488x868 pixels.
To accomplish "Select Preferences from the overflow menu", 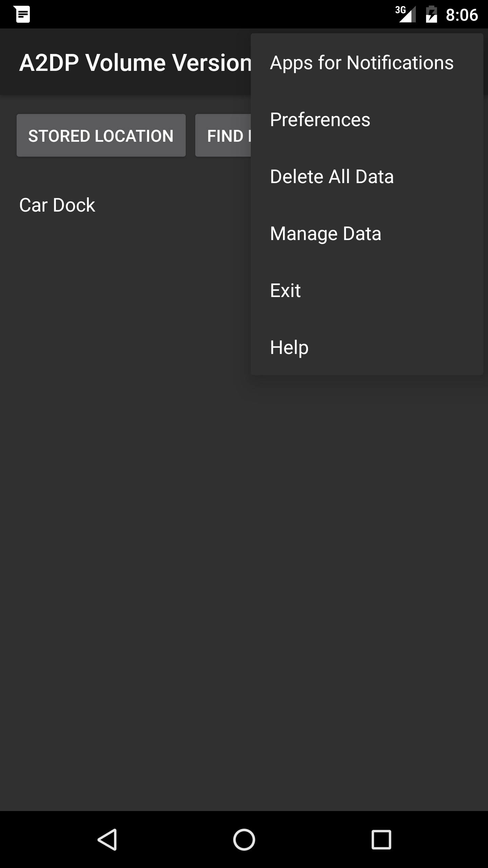I will [x=320, y=120].
